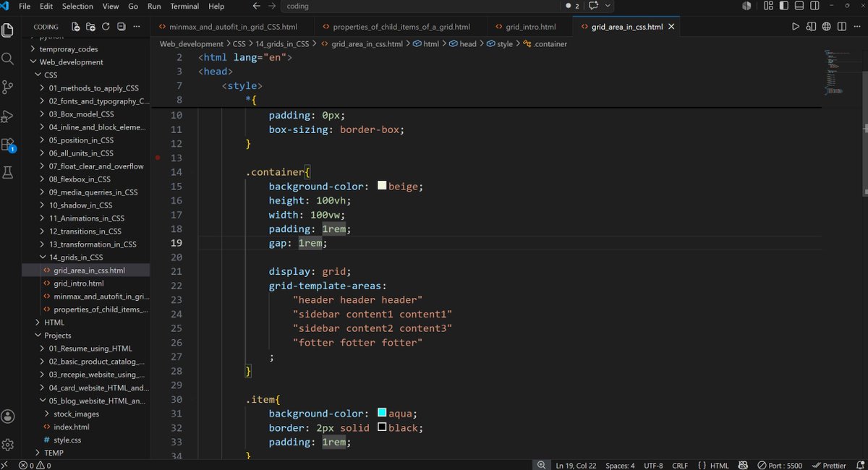Open explorer more actions ellipsis
The image size is (868, 470).
[x=137, y=27]
